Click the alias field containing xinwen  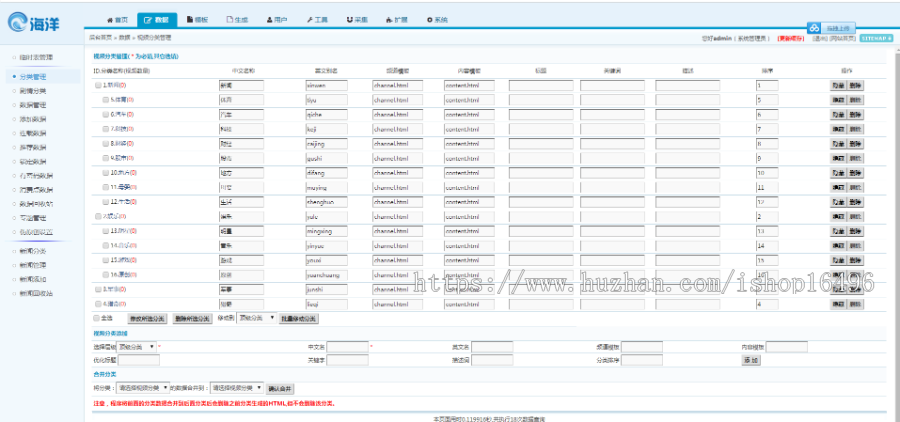pyautogui.click(x=327, y=86)
